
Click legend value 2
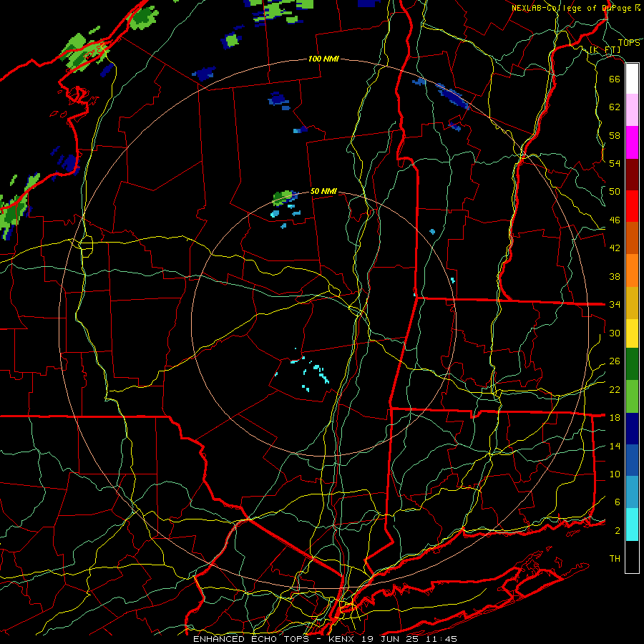coord(618,531)
